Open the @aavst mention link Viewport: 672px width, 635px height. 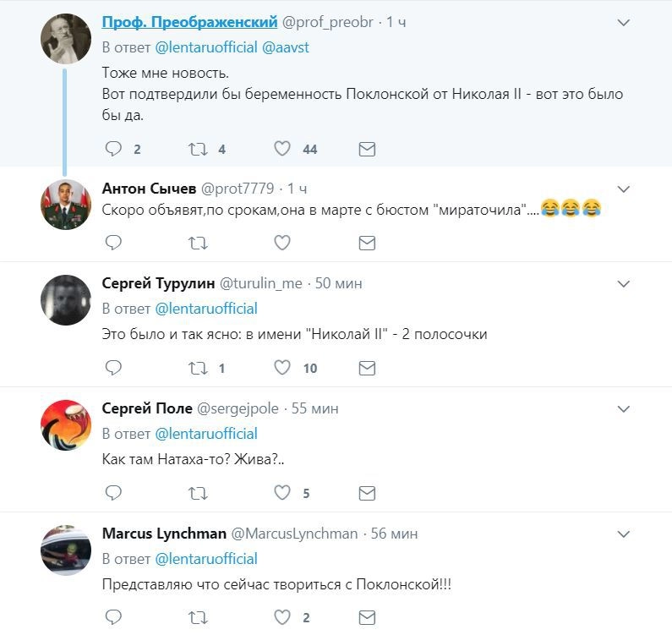[x=286, y=47]
